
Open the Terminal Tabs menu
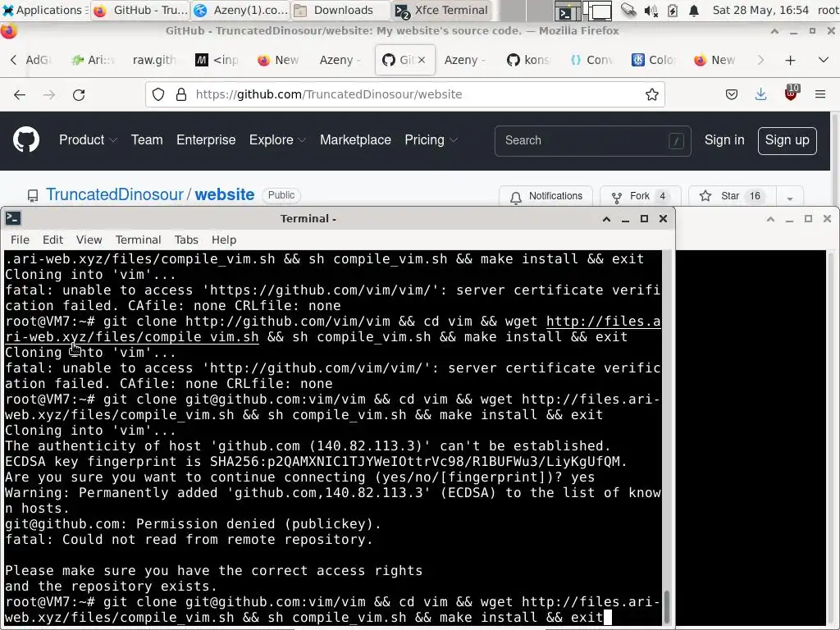pyautogui.click(x=186, y=240)
